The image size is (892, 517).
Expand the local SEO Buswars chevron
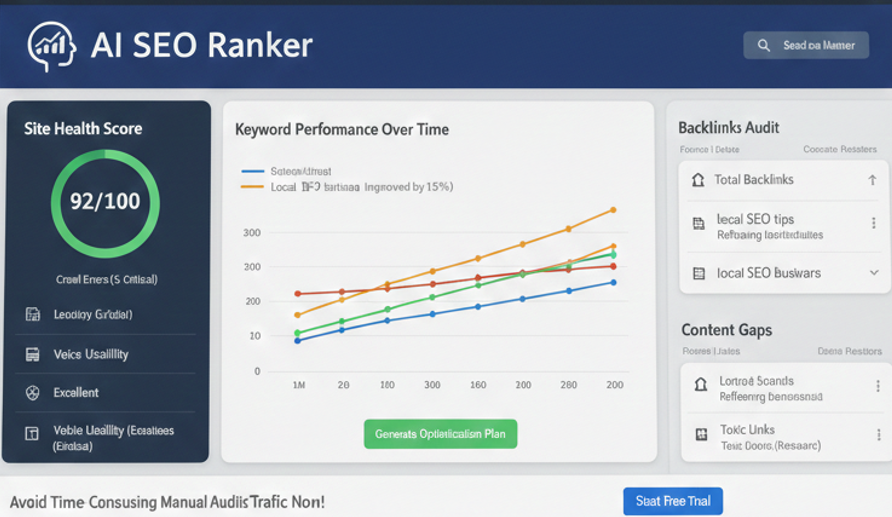click(x=873, y=272)
